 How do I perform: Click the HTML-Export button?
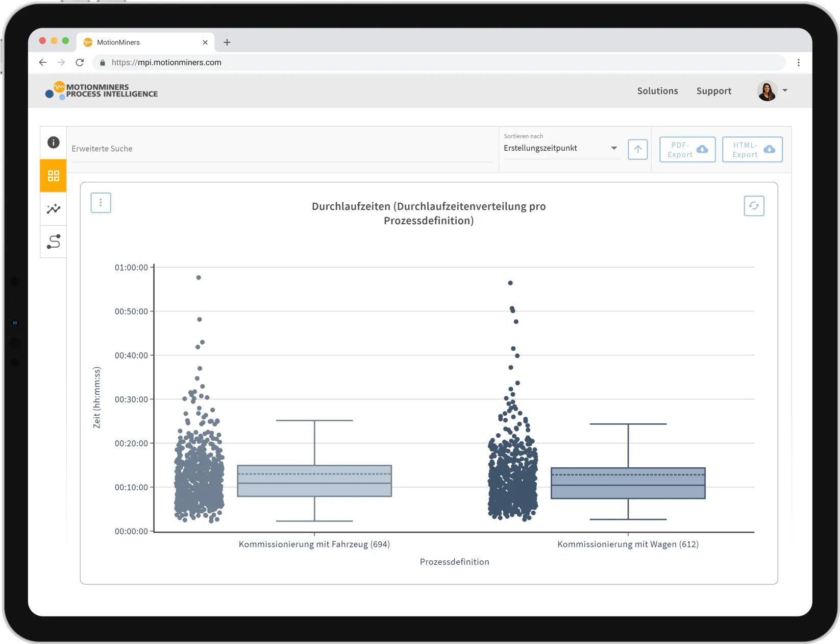pyautogui.click(x=752, y=149)
